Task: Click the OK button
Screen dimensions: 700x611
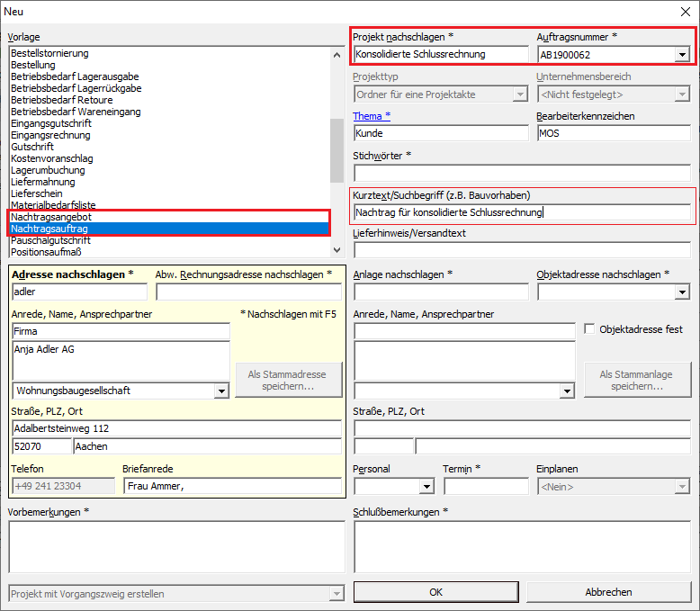Action: pos(435,592)
